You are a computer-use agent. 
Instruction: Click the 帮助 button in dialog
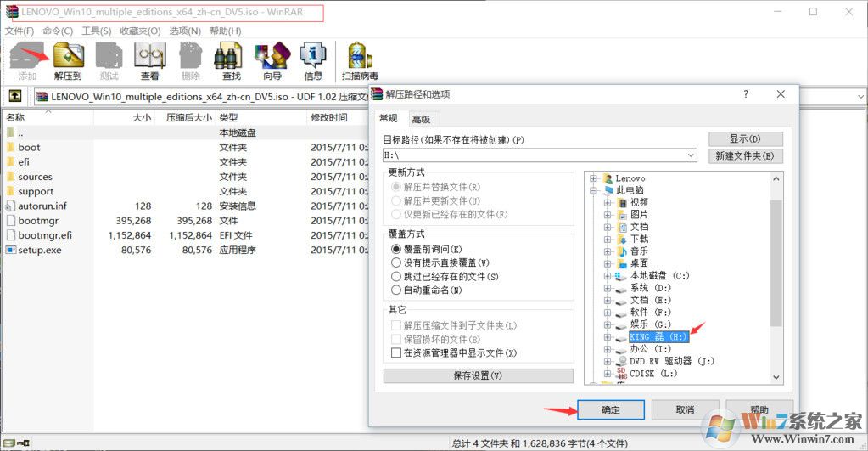tap(759, 409)
